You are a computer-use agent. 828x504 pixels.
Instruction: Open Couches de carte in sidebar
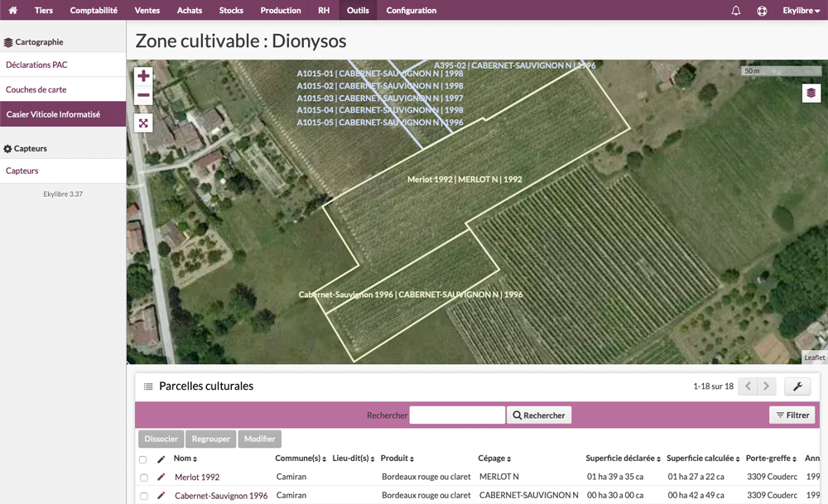[63, 89]
